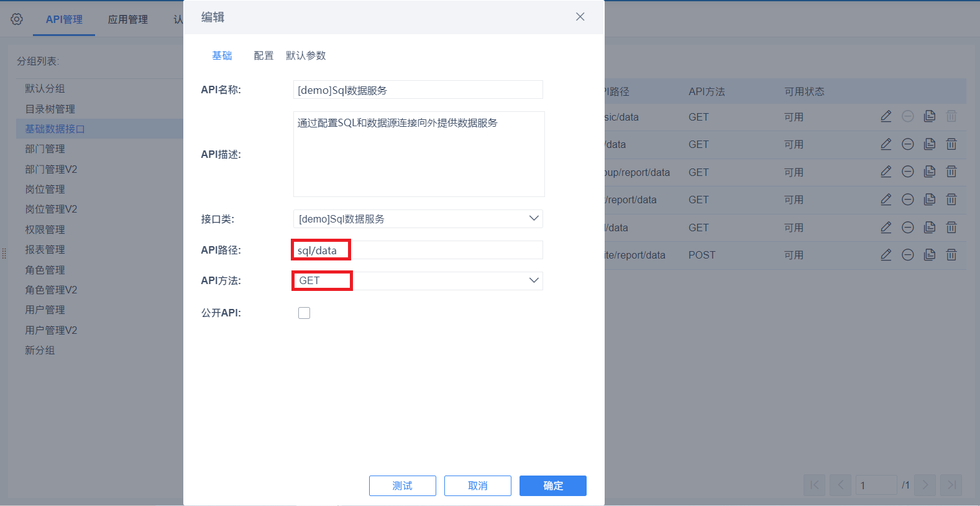The image size is (980, 506).
Task: Edit the POST ite/report/data row
Action: [x=886, y=255]
